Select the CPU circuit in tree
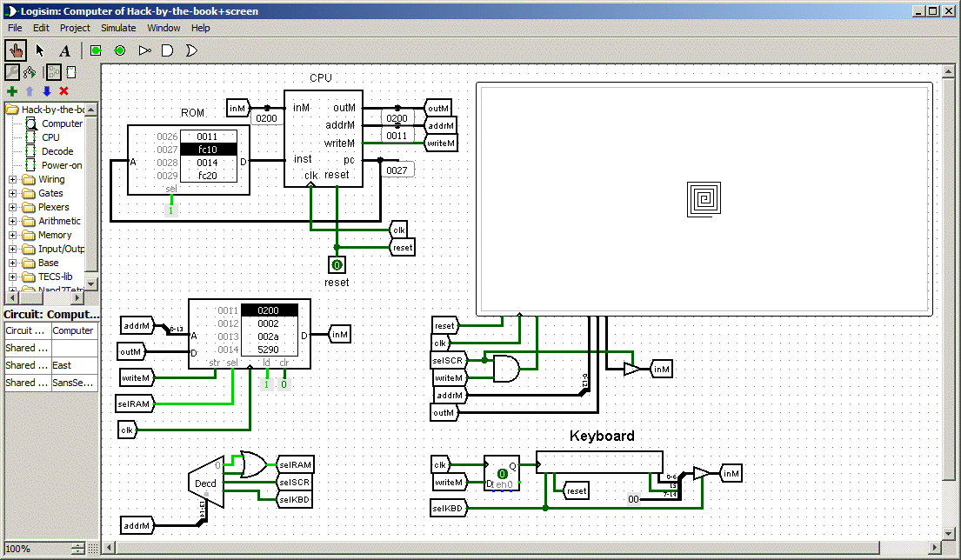961x560 pixels. coord(50,137)
